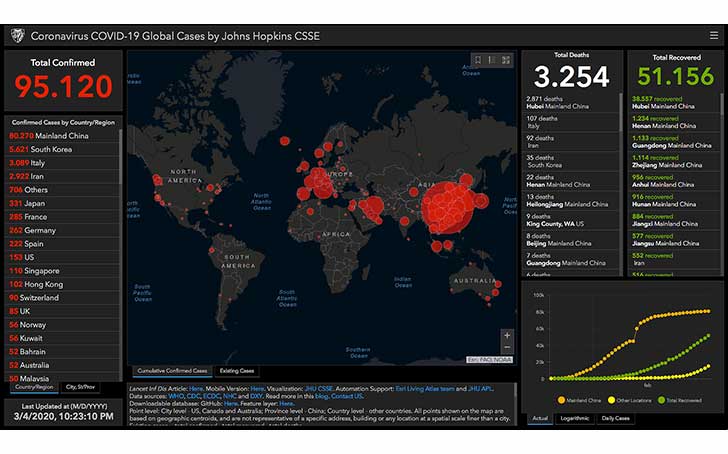
Task: Open the ECDC data source link
Action: point(211,396)
